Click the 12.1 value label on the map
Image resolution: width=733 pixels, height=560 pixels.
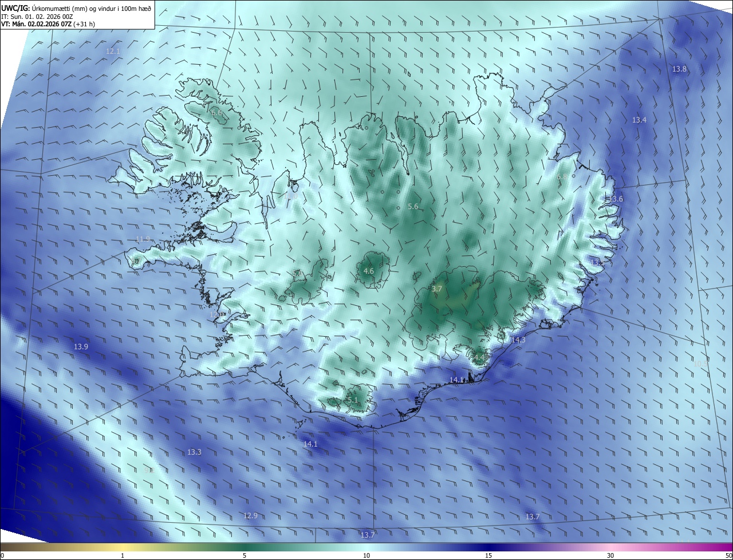pos(113,52)
